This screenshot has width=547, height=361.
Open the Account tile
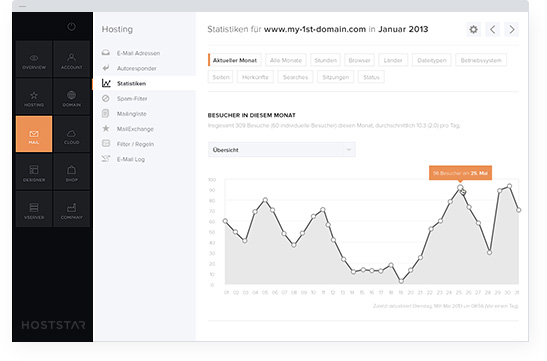[72, 59]
